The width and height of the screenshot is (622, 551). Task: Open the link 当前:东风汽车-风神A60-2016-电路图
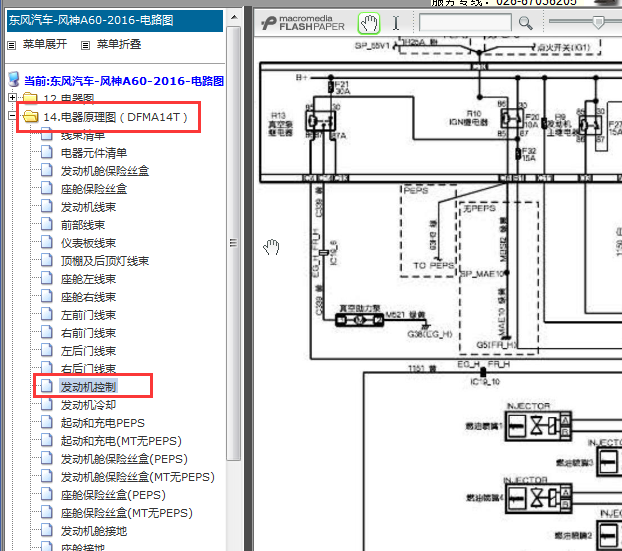124,81
